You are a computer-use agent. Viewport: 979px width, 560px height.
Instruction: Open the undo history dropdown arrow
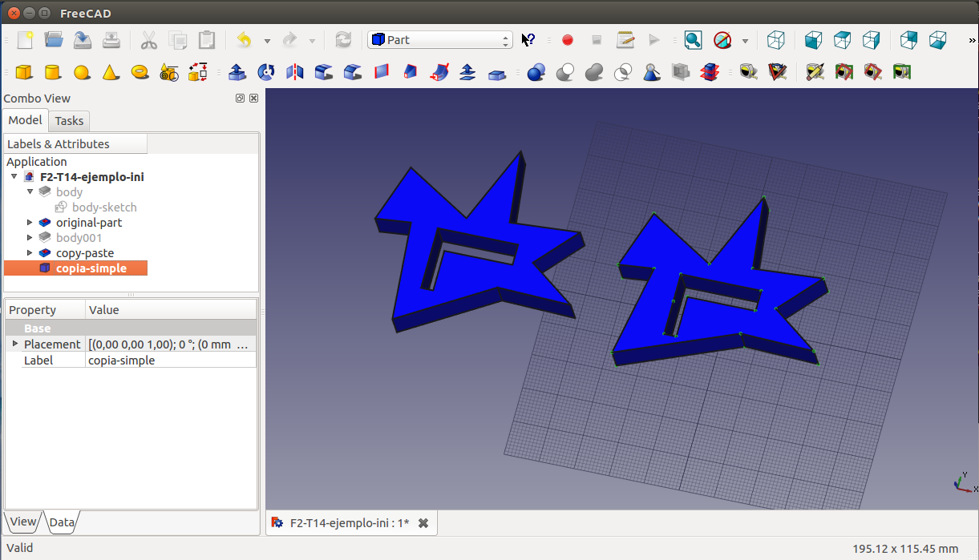point(267,41)
